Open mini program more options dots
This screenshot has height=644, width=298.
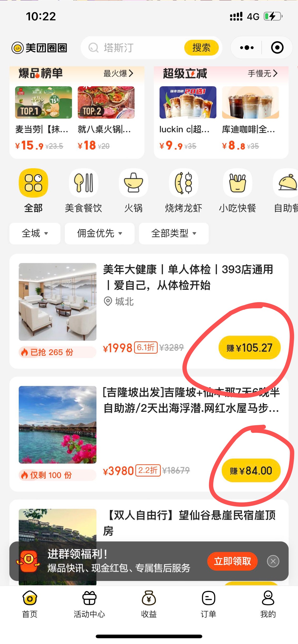pos(247,48)
